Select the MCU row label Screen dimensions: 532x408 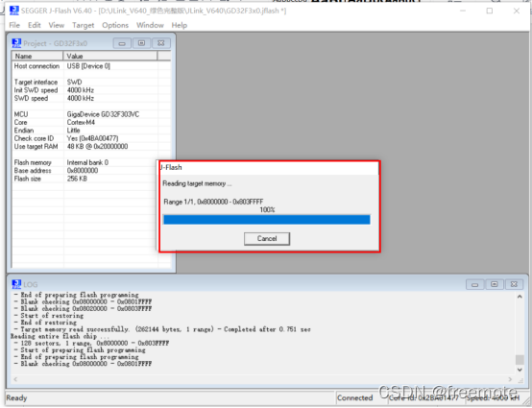tap(21, 114)
